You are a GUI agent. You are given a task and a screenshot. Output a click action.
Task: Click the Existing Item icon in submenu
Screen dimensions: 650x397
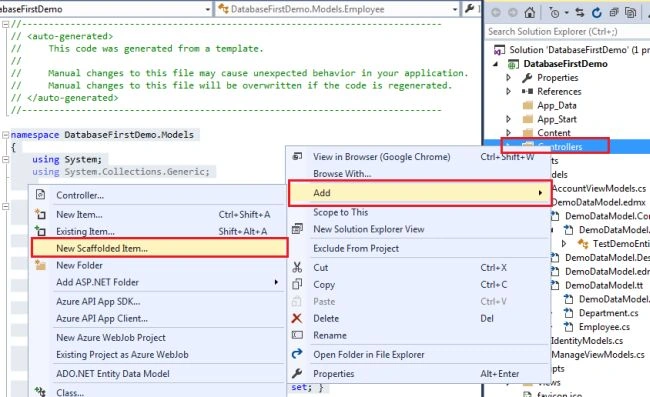click(40, 231)
